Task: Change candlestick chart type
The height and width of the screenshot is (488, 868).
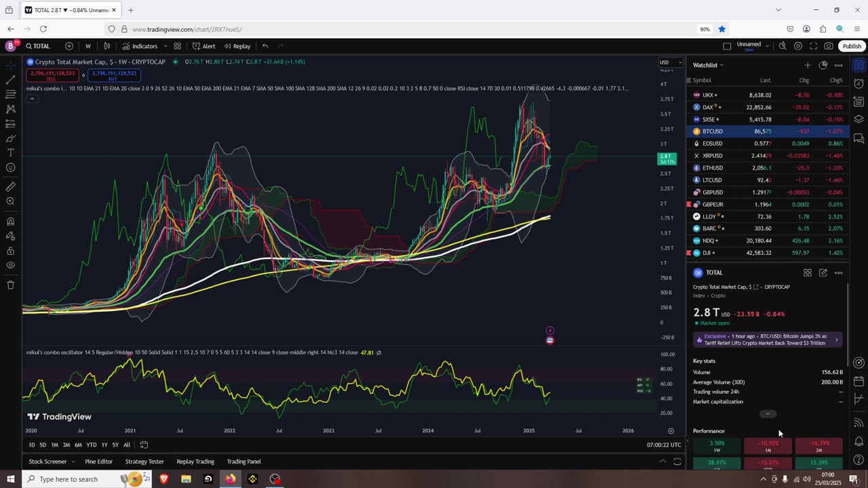Action: pos(107,46)
